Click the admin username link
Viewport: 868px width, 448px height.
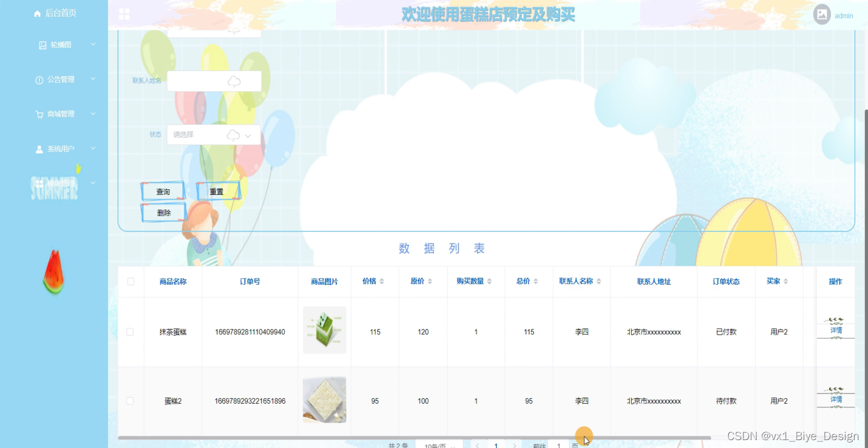click(844, 16)
